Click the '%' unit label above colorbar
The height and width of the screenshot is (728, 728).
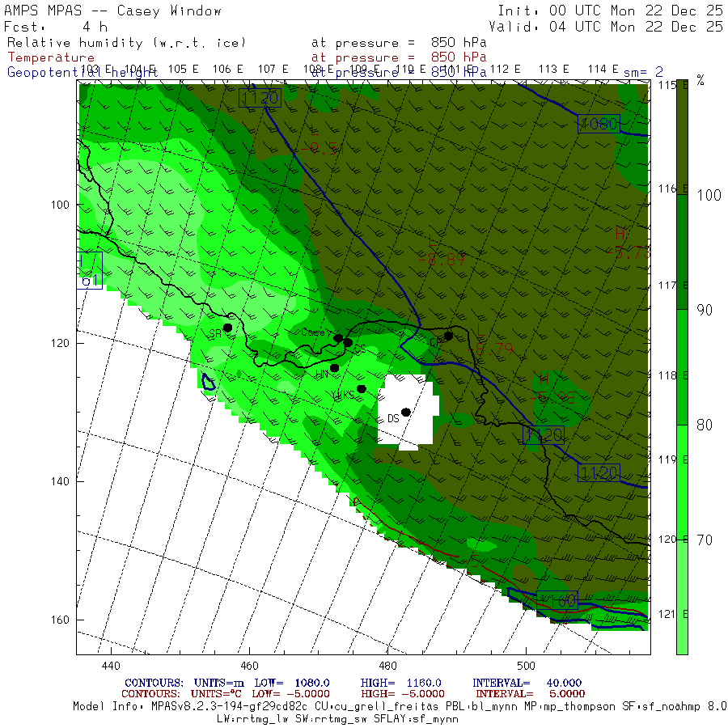pos(700,80)
